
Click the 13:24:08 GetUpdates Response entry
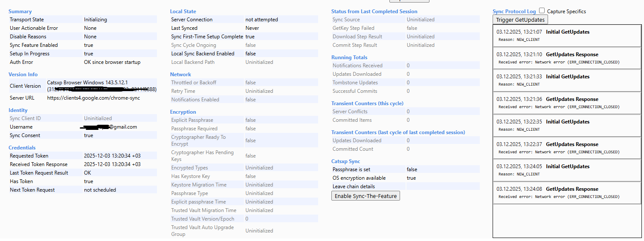pos(571,189)
